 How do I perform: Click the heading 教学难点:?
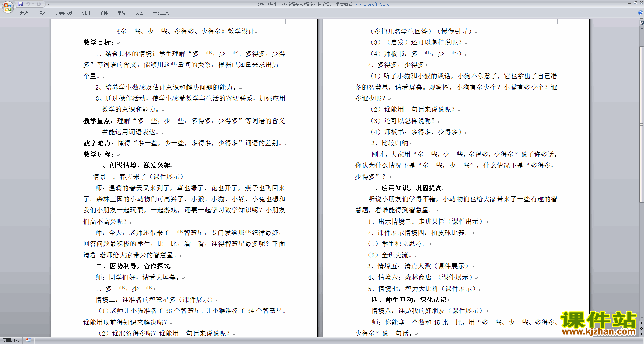(98, 143)
